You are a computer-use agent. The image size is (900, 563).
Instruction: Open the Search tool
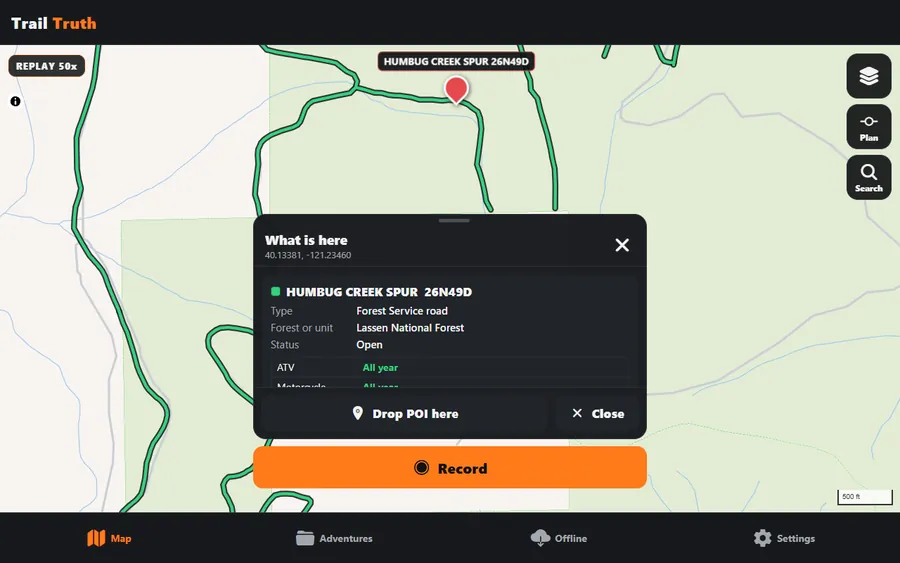click(868, 177)
